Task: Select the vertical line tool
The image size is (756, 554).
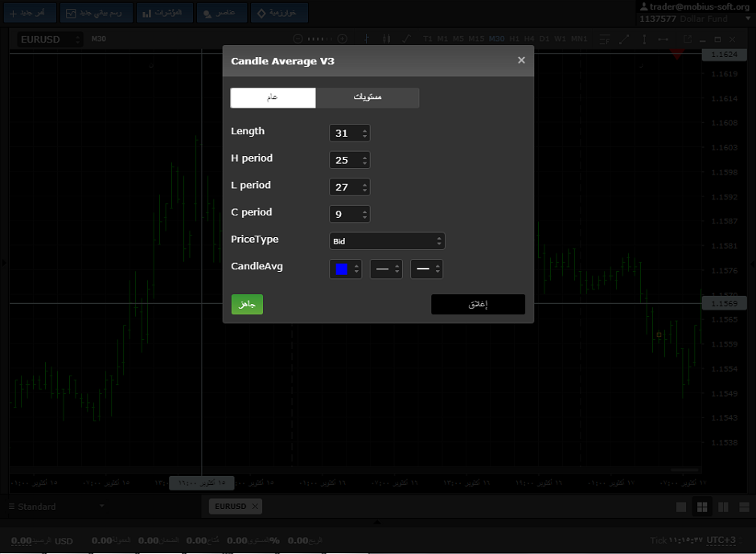Action: point(644,39)
